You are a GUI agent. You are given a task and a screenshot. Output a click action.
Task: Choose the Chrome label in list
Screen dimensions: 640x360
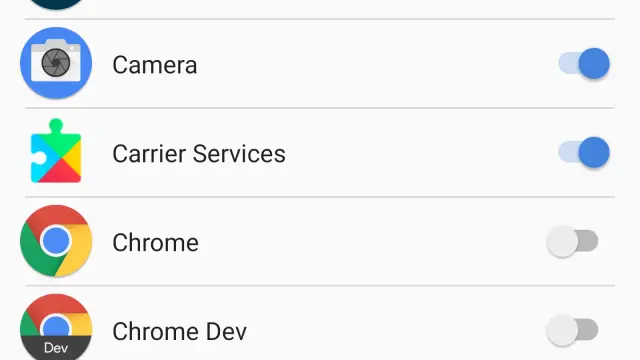(156, 243)
